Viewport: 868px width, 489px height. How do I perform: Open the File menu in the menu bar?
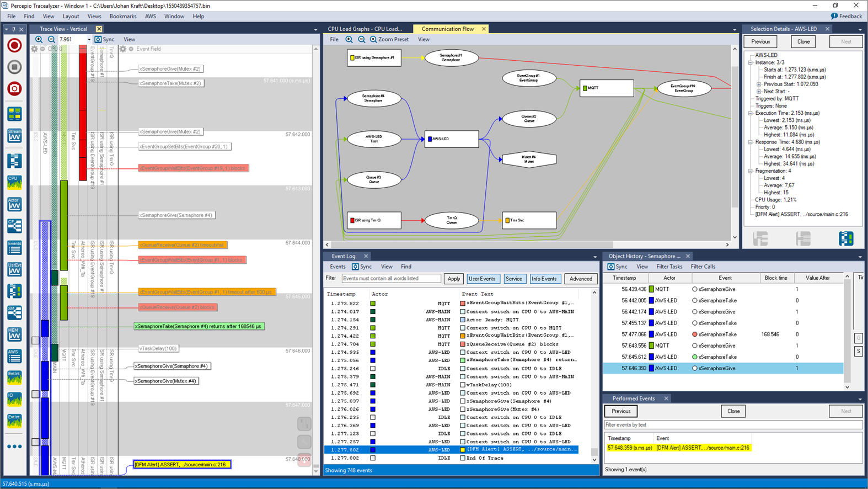tap(12, 16)
